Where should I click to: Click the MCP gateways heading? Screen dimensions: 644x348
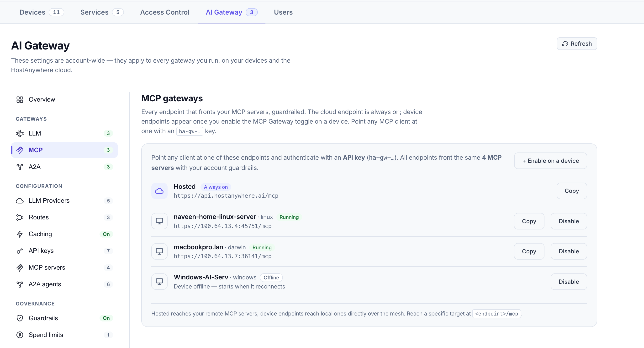coord(172,99)
